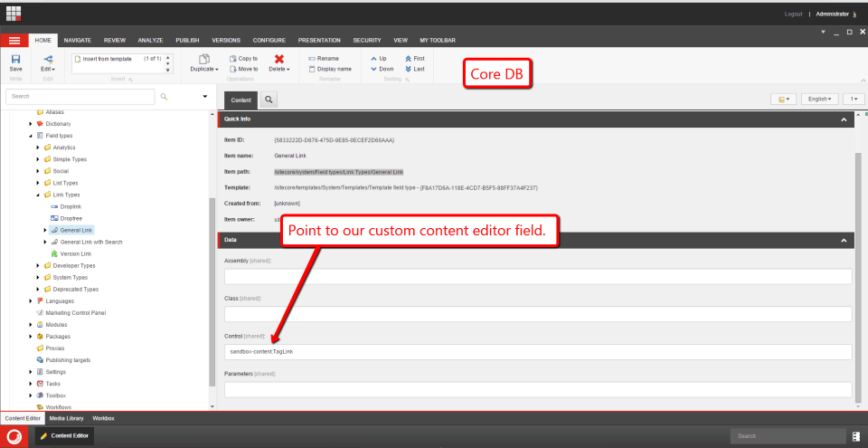Choose Move to in Operations
Viewport: 868px width, 448px height.
(x=243, y=70)
